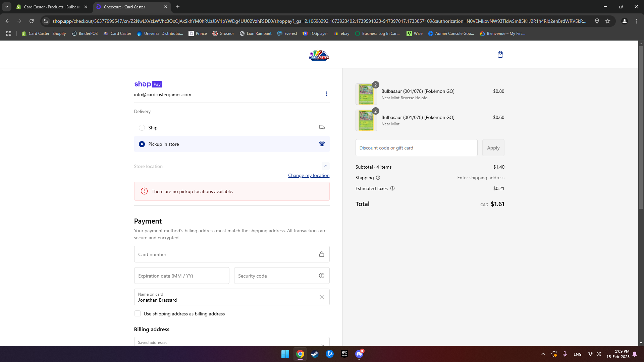Clear the Name on card field
Viewport: 644px width, 362px height.
coord(321,297)
